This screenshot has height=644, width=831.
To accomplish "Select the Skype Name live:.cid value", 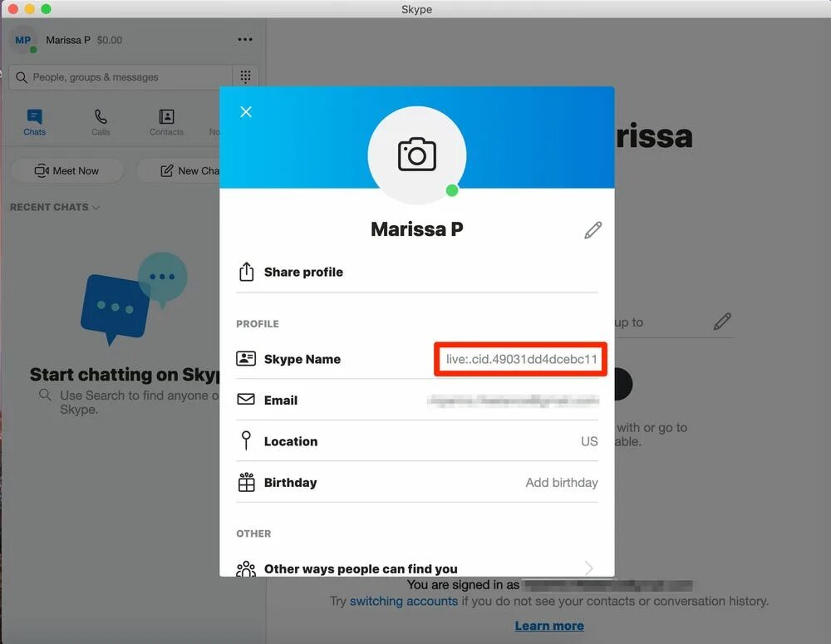I will (x=521, y=359).
